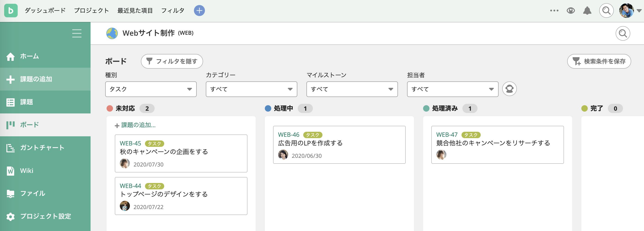Click the フィルタを隠す button
The image size is (644, 231).
click(172, 61)
